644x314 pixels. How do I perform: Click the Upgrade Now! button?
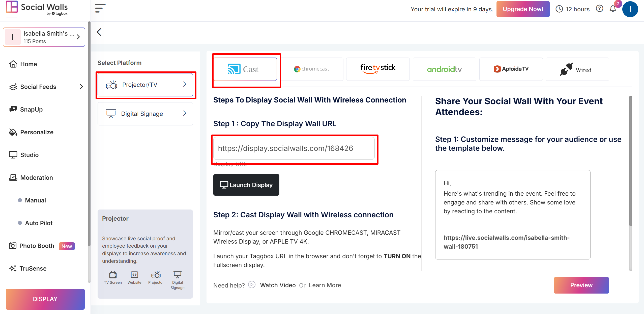tap(523, 9)
